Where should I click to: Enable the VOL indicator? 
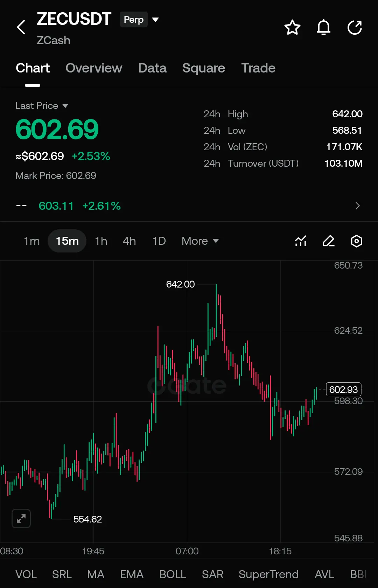click(x=26, y=574)
